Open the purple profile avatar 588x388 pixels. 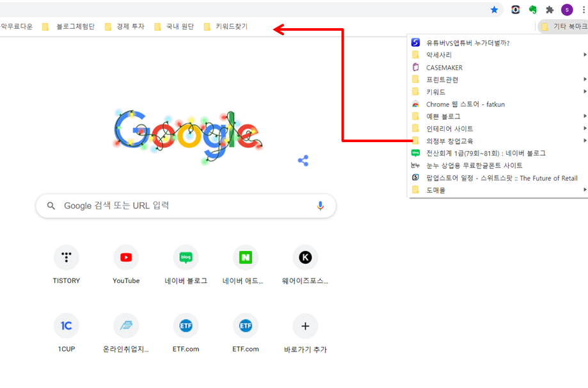pos(567,10)
